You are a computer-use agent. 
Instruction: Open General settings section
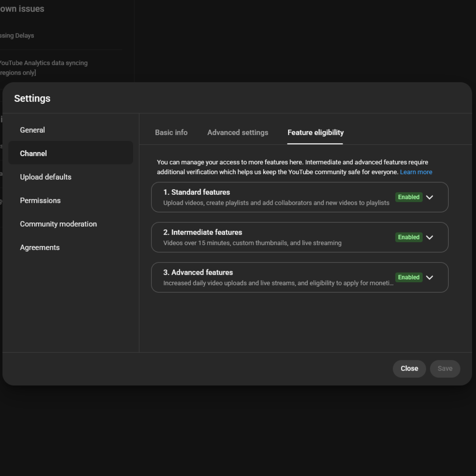click(32, 130)
